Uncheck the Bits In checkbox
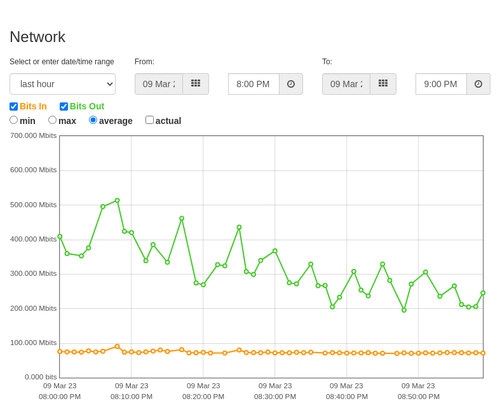 (x=14, y=106)
